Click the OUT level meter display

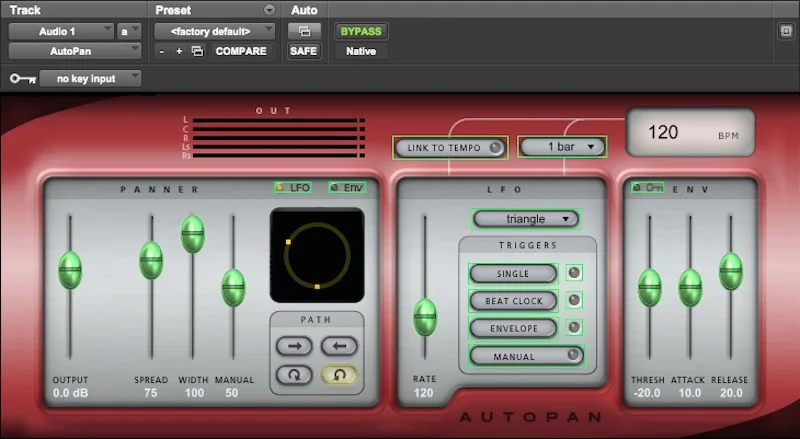pyautogui.click(x=279, y=138)
